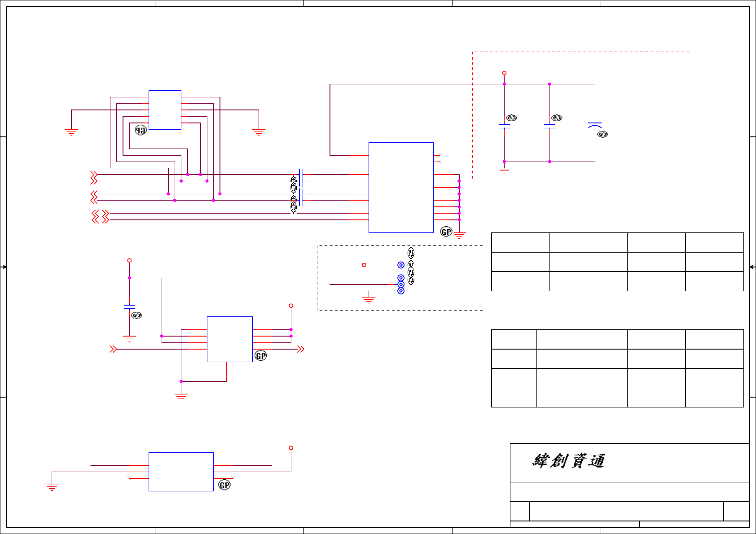Click the input arrow left of middle-left IC
This screenshot has height=534, width=756.
(114, 349)
